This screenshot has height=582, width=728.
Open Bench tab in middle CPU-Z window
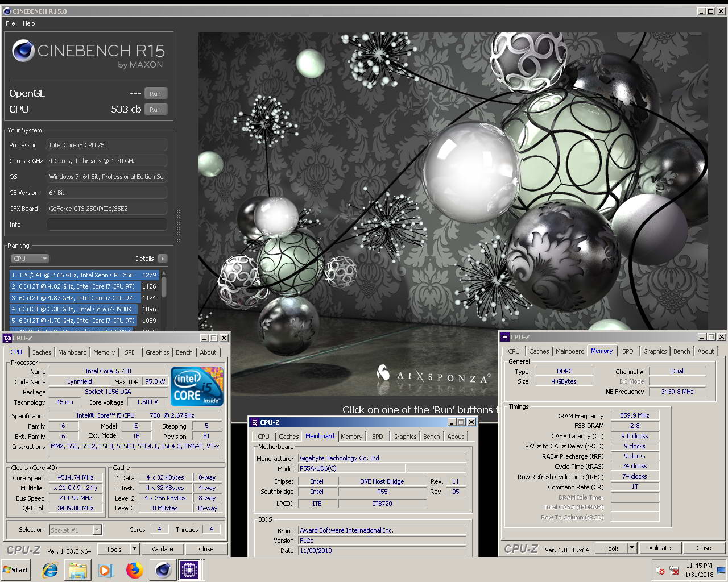[x=432, y=436]
